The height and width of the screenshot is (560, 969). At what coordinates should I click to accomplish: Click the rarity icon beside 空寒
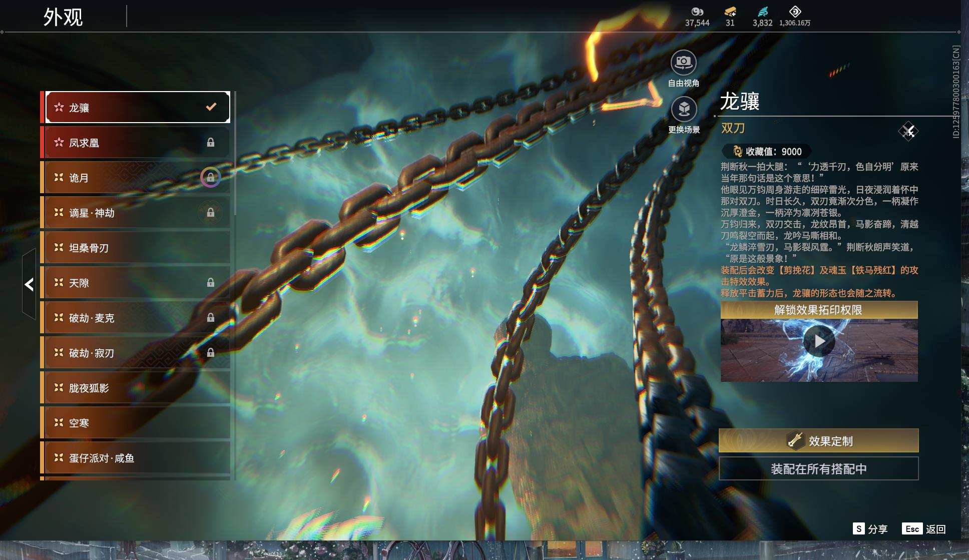(x=59, y=422)
